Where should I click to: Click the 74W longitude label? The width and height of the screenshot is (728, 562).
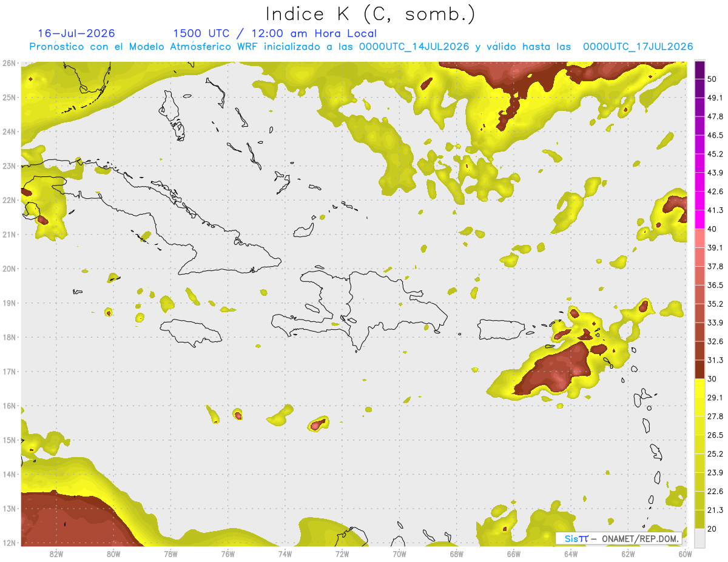click(x=285, y=554)
